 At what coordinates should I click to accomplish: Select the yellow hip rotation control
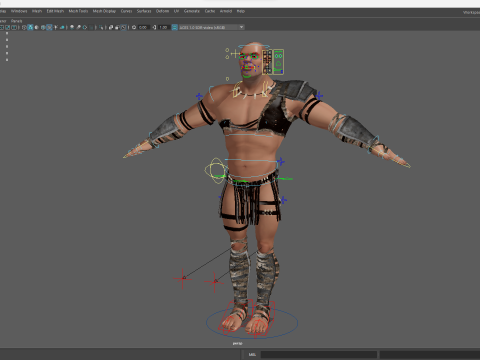[x=216, y=170]
